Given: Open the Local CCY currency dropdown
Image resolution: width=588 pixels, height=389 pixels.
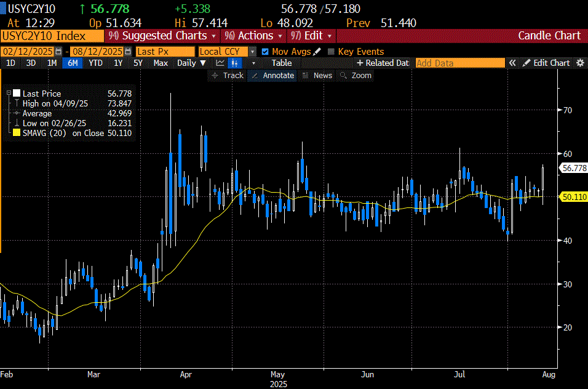Looking at the screenshot, I should (x=252, y=52).
